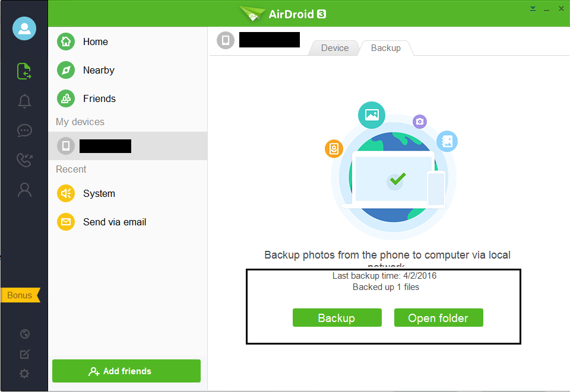This screenshot has height=392, width=570.
Task: Click the green Backup button
Action: 337,318
